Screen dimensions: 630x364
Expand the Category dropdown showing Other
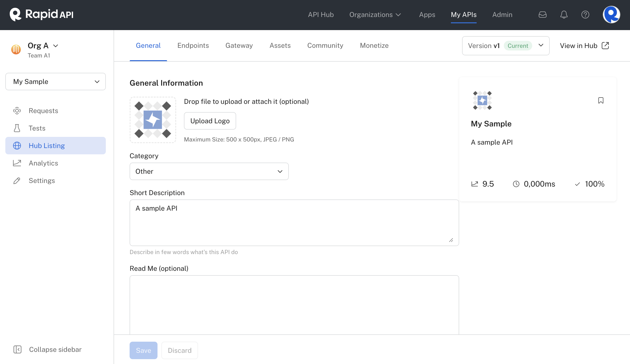pyautogui.click(x=209, y=171)
